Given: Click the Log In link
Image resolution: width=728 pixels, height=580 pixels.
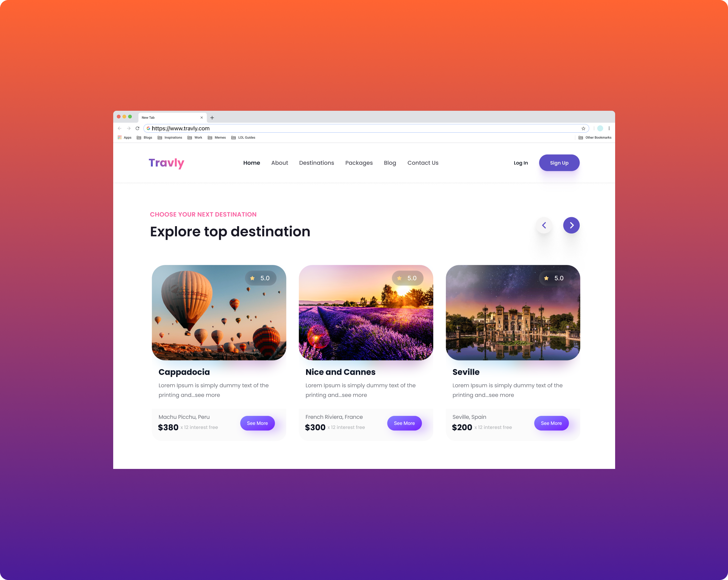Looking at the screenshot, I should coord(521,163).
